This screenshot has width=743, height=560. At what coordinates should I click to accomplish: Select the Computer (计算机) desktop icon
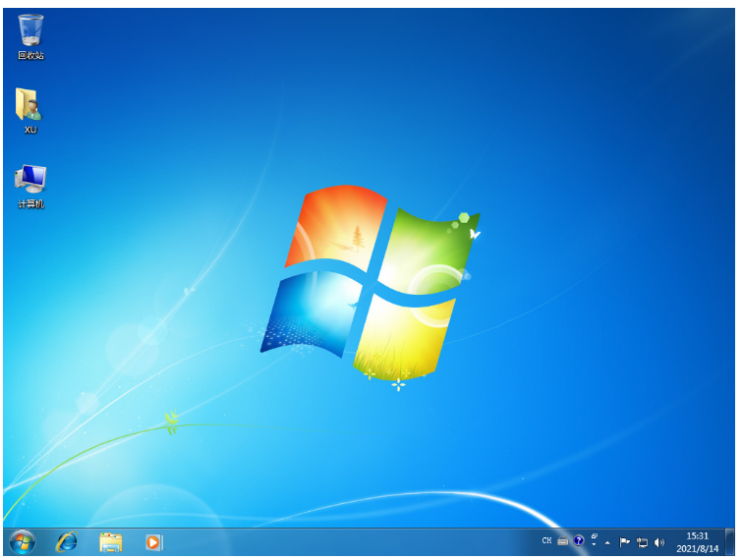point(30,181)
